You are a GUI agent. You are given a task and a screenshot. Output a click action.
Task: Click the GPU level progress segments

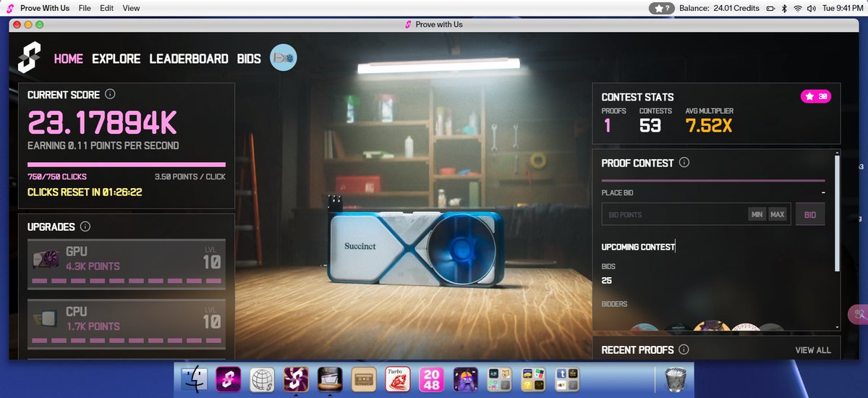click(x=127, y=281)
